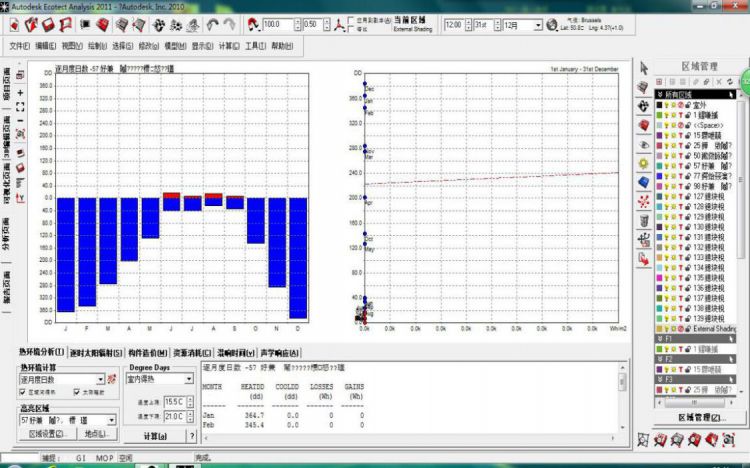Click the sun settings icon in right sidebar

pyautogui.click(x=645, y=163)
